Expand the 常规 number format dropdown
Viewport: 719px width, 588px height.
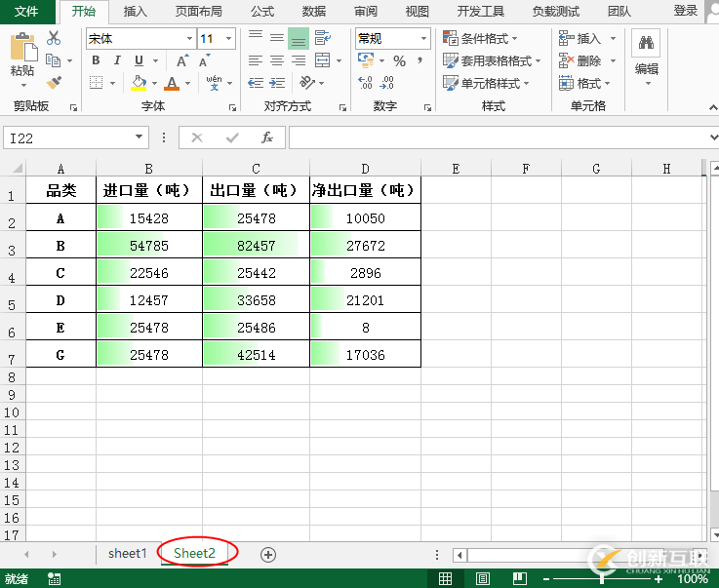(x=423, y=38)
